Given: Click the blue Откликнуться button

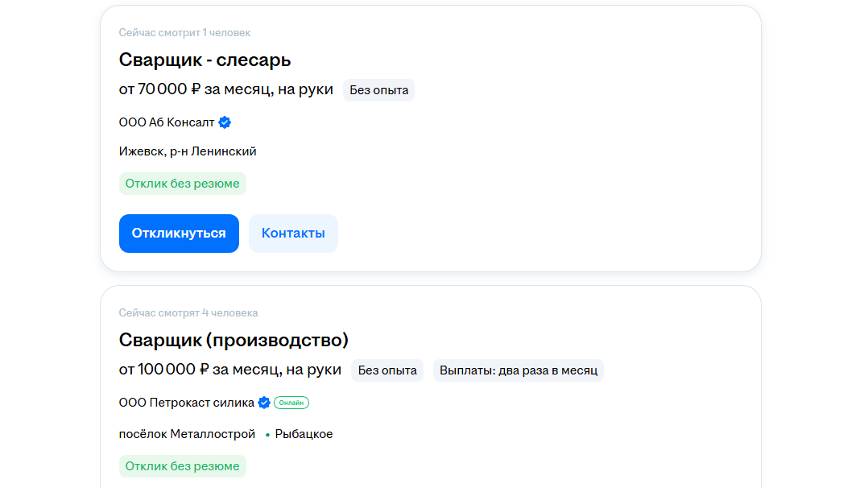Looking at the screenshot, I should click(179, 234).
